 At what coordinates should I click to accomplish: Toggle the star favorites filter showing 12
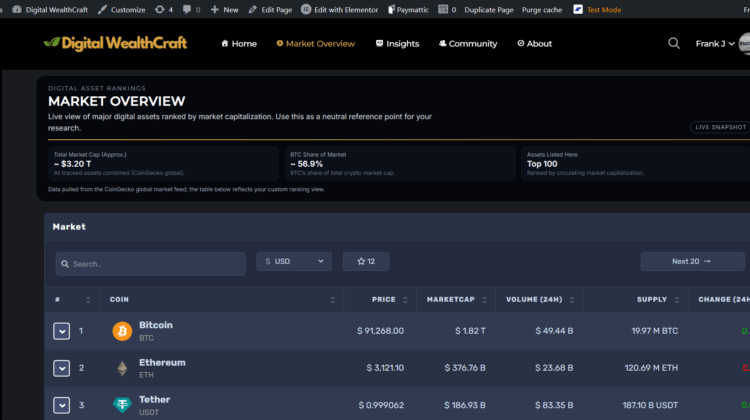pyautogui.click(x=366, y=261)
